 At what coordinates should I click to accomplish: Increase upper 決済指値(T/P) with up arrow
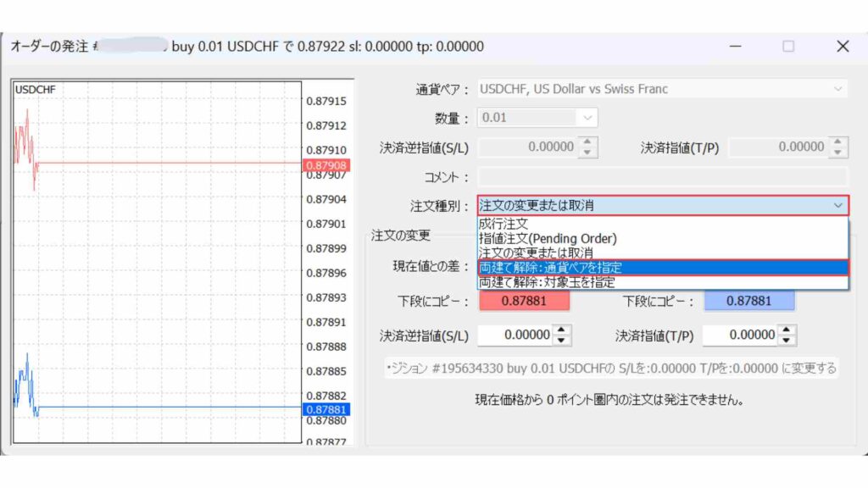point(837,142)
